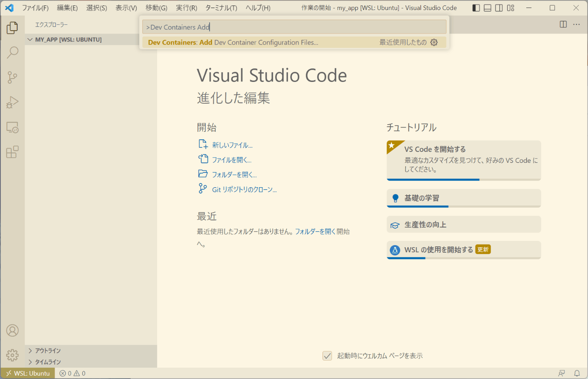Click the 新しいファイル... link
Viewport: 588px width, 379px height.
click(x=232, y=145)
